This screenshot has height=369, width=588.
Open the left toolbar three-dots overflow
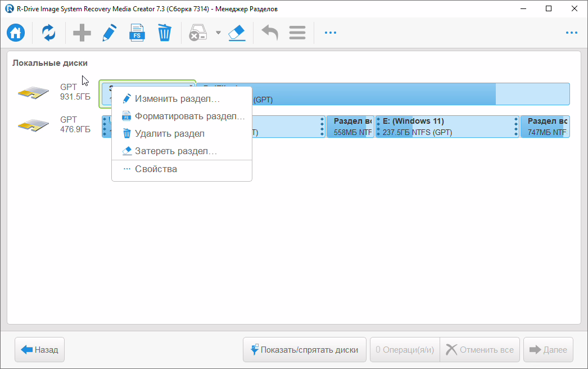331,33
